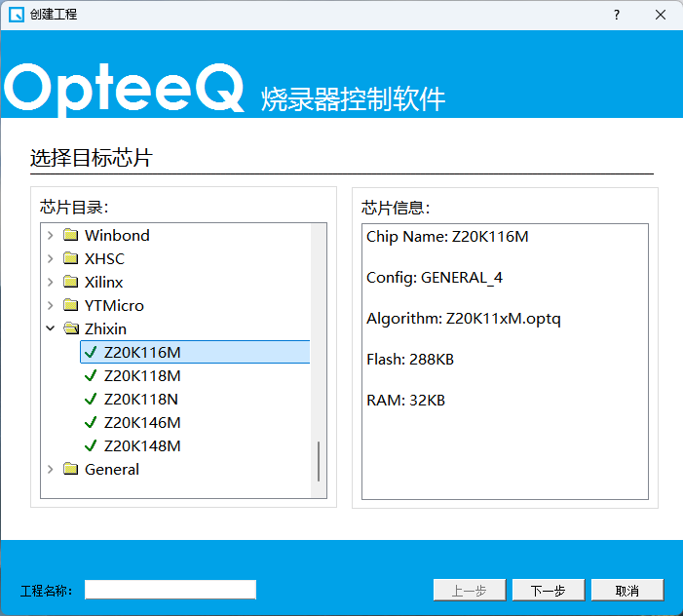Expand the General folder chevron
Image resolution: width=683 pixels, height=616 pixels.
[x=50, y=469]
